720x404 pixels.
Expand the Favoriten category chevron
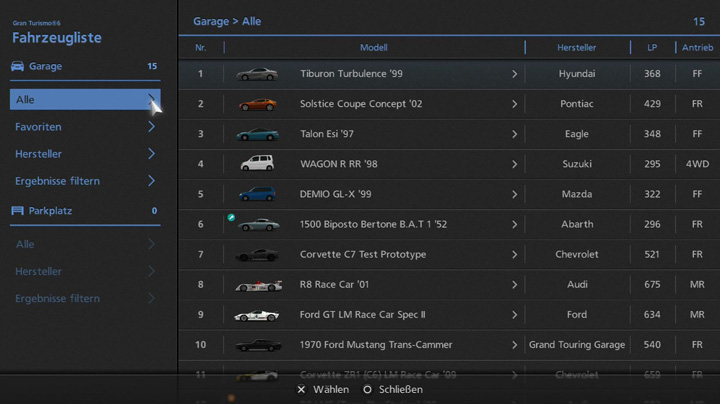pos(151,127)
